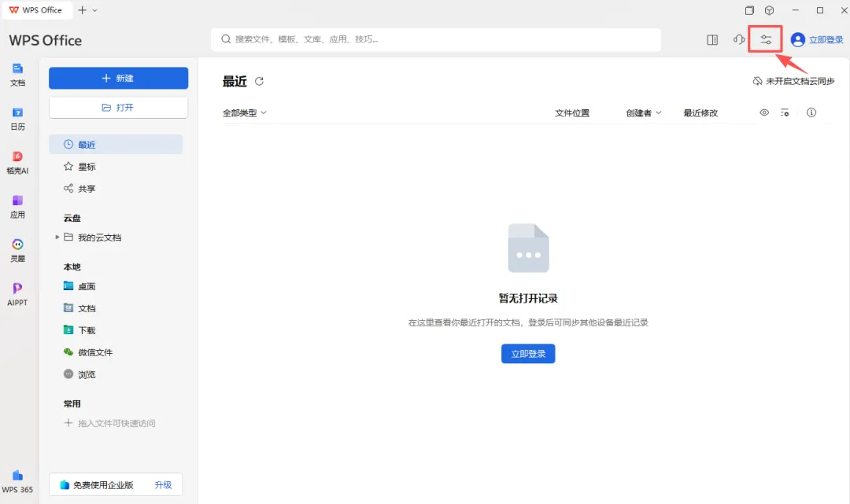Screen dimensions: 850x504
Task: Click the blue 新建 button
Action: pyautogui.click(x=118, y=78)
